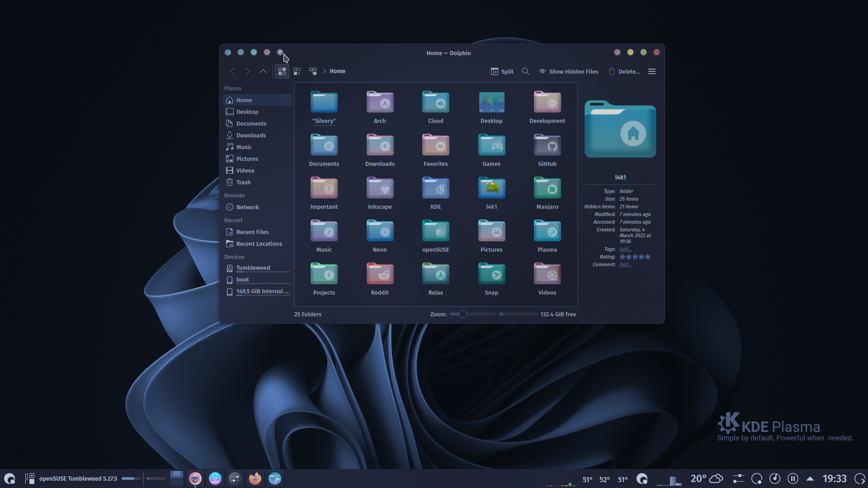This screenshot has width=868, height=488.
Task: Open the weather widget showing 20°
Action: pos(707,479)
